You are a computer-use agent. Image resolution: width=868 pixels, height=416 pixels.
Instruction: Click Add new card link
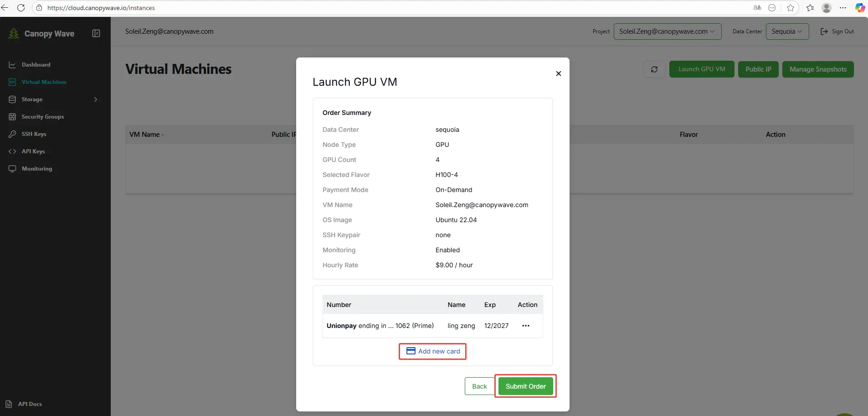tap(433, 351)
